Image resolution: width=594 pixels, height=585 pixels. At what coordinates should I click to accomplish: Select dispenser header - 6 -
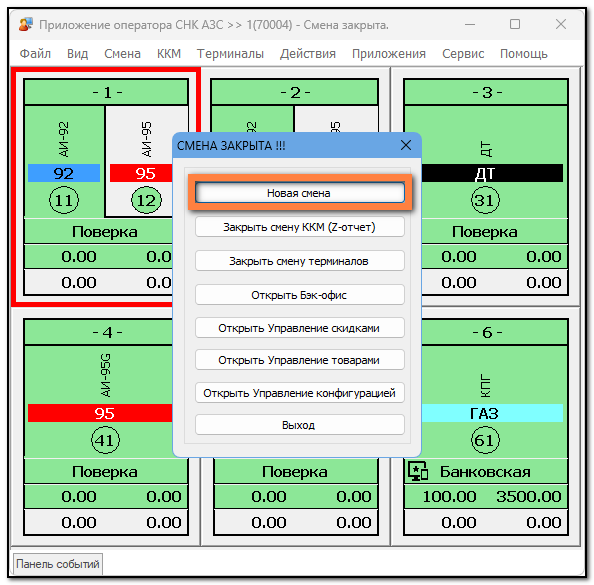(494, 332)
